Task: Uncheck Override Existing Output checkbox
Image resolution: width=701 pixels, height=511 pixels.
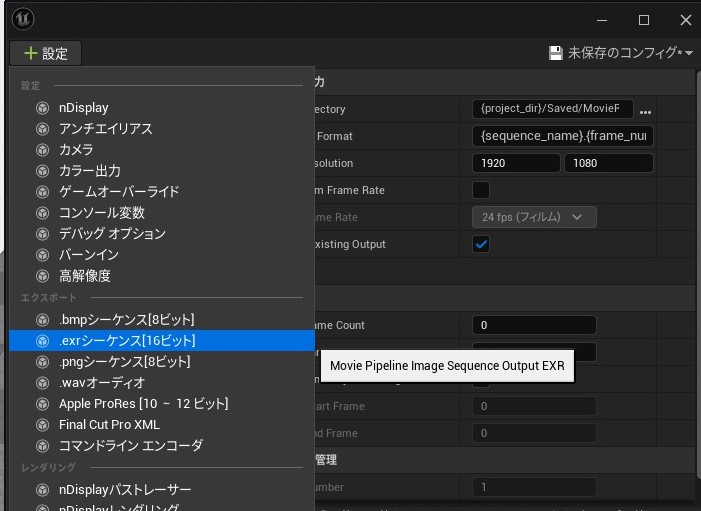Action: click(x=481, y=244)
